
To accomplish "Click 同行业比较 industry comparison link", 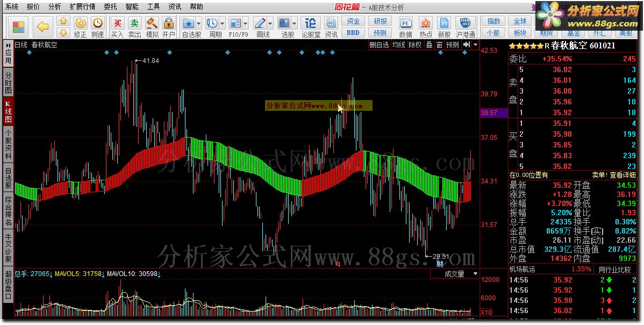I will point(614,270).
